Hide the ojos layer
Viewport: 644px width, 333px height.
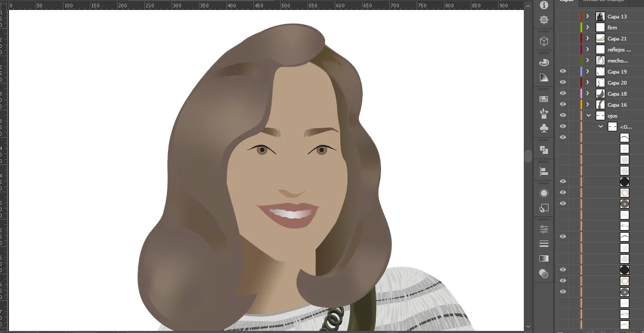coord(563,116)
